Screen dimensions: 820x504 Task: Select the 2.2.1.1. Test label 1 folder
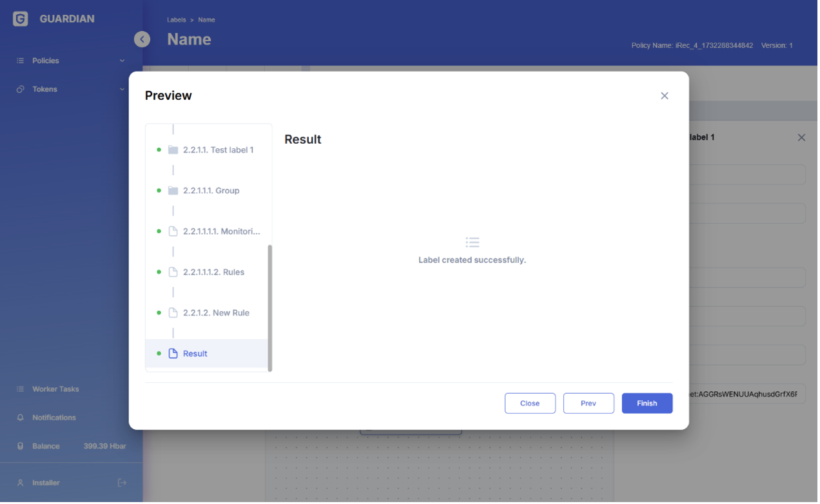point(218,150)
